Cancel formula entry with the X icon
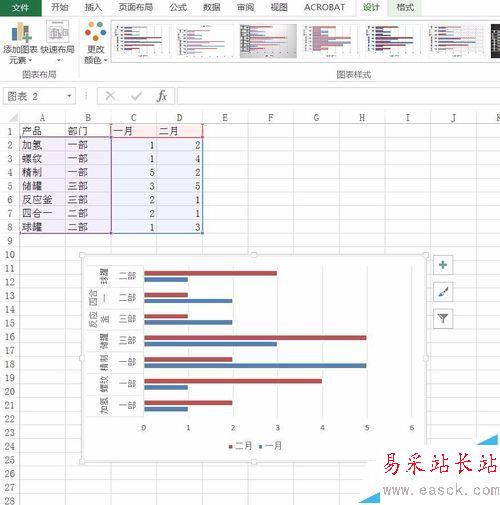This screenshot has height=505, width=500. tap(110, 96)
